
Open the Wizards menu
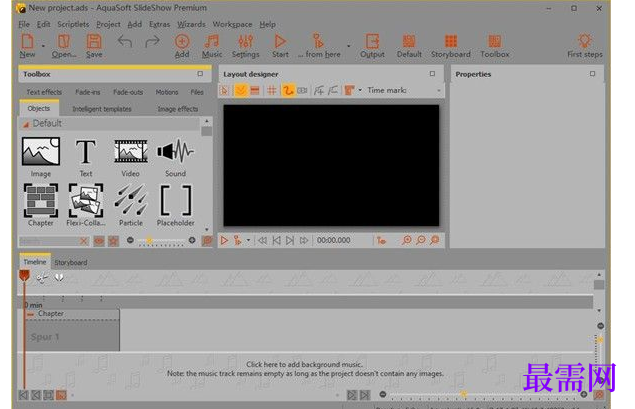(x=191, y=24)
